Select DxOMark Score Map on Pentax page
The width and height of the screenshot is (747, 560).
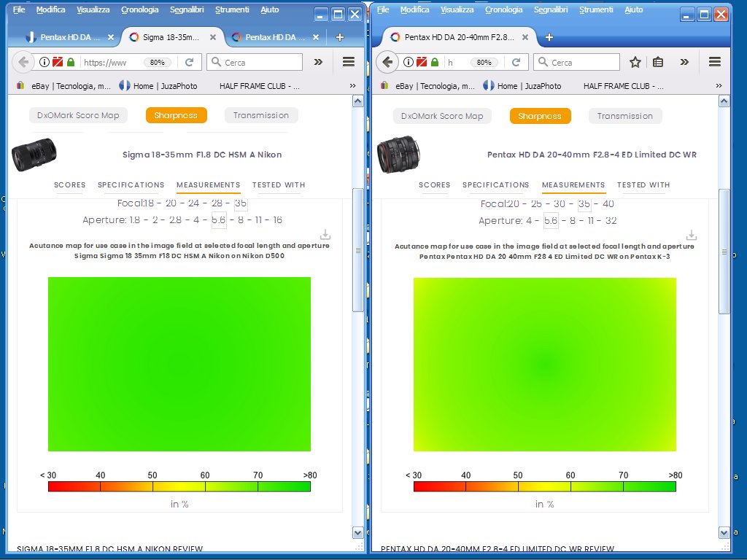tap(442, 116)
